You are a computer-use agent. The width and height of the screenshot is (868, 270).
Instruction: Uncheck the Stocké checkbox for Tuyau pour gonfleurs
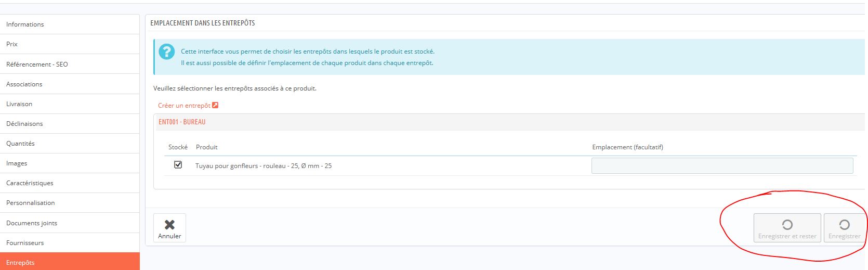pos(178,164)
